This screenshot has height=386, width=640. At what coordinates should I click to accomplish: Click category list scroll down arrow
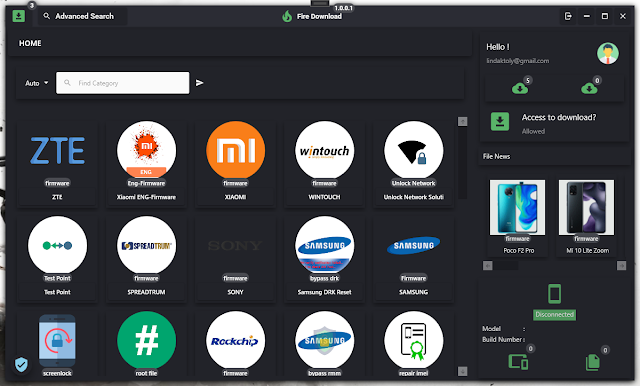click(462, 371)
